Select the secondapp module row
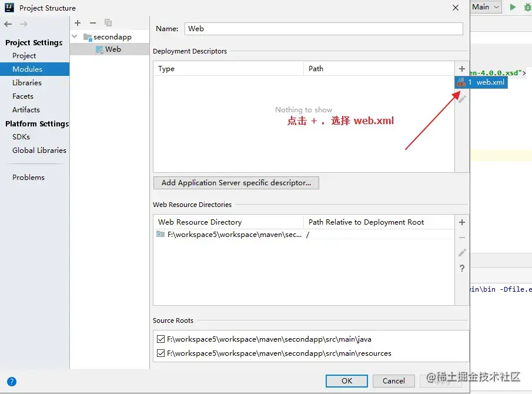 tap(109, 36)
